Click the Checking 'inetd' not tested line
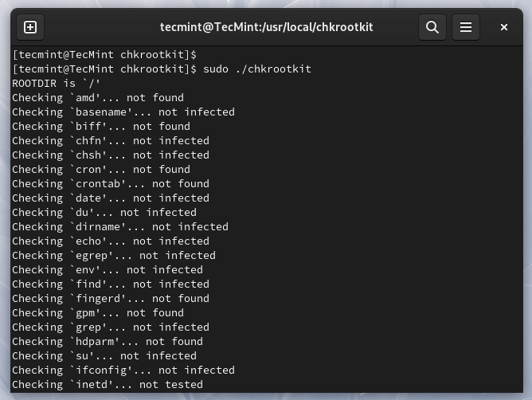The image size is (532, 400). tap(107, 385)
